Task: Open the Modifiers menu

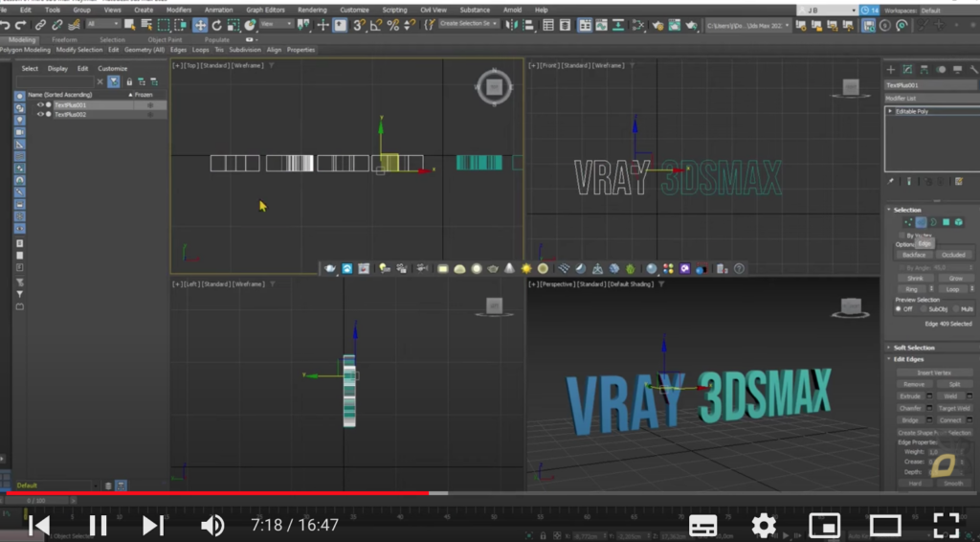Action: coord(179,10)
